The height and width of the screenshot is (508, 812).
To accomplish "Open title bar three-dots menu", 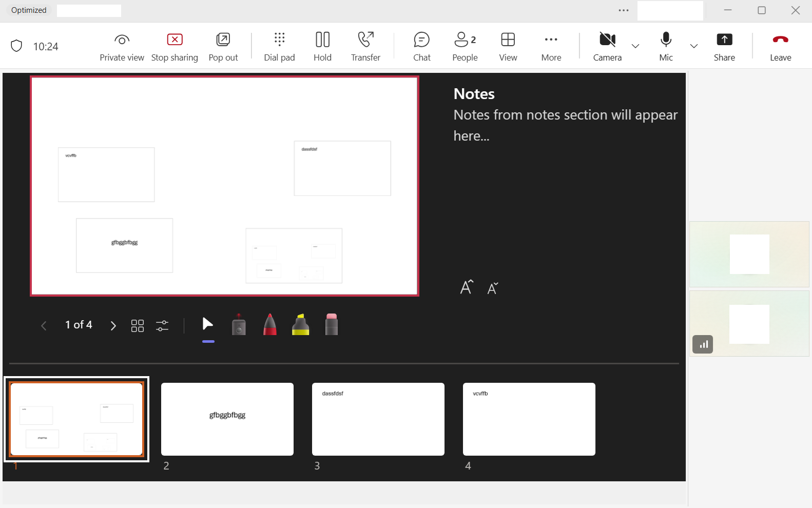I will (624, 10).
